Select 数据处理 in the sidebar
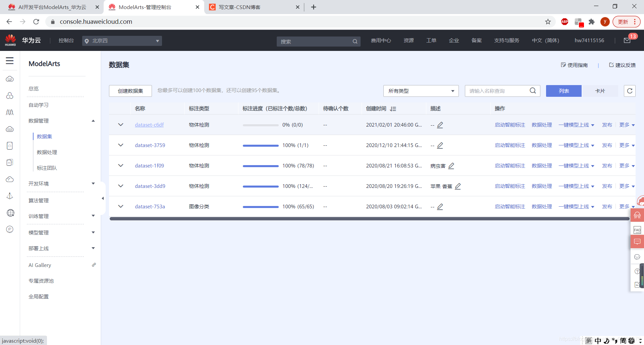This screenshot has height=345, width=644. [x=47, y=152]
